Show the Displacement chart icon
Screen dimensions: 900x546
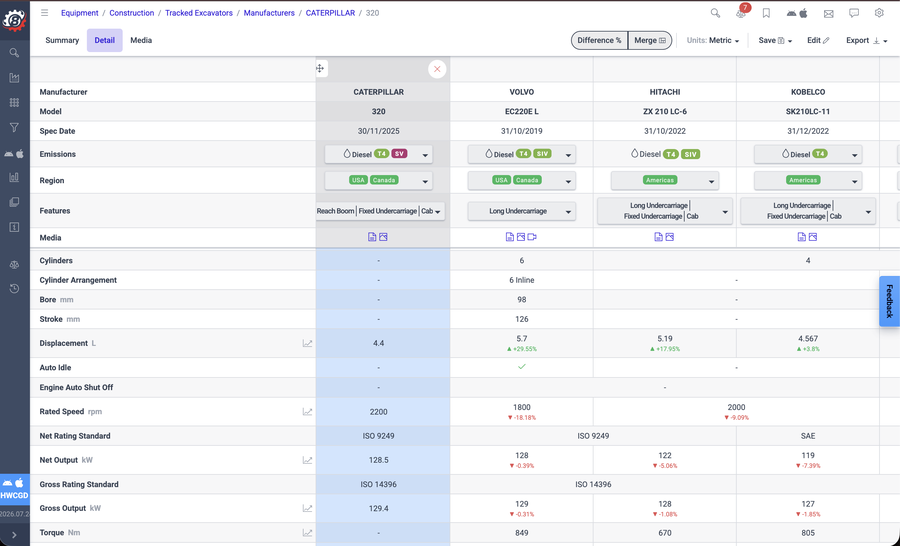click(308, 343)
